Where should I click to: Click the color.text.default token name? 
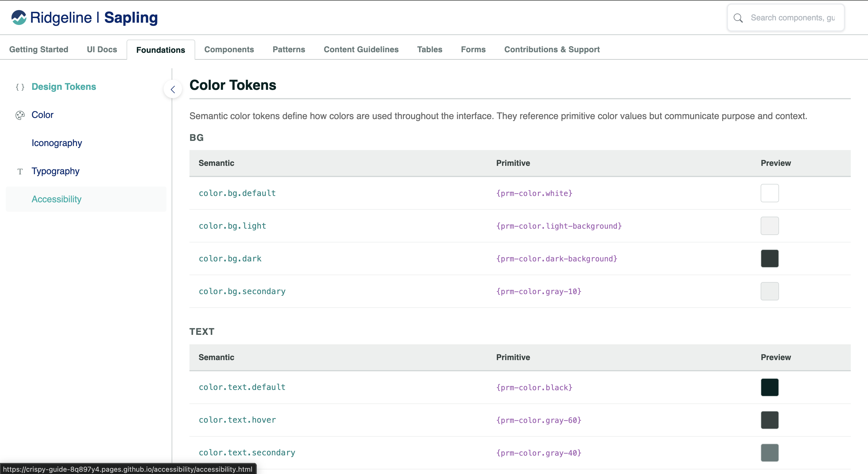[242, 387]
